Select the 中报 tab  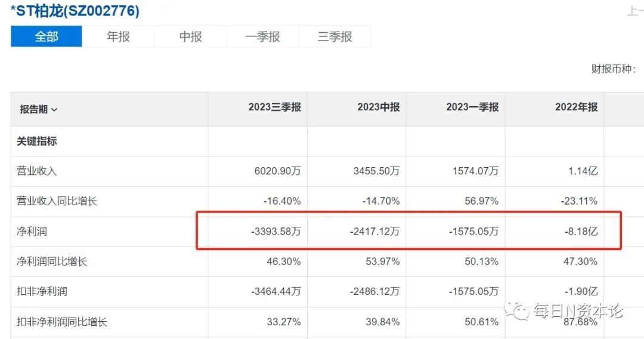(x=190, y=36)
